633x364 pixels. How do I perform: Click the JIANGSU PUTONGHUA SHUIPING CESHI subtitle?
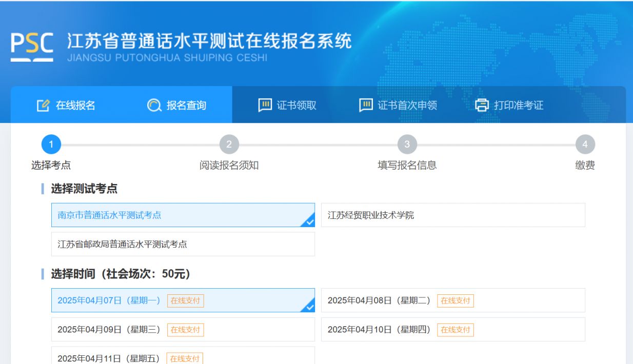pyautogui.click(x=167, y=58)
